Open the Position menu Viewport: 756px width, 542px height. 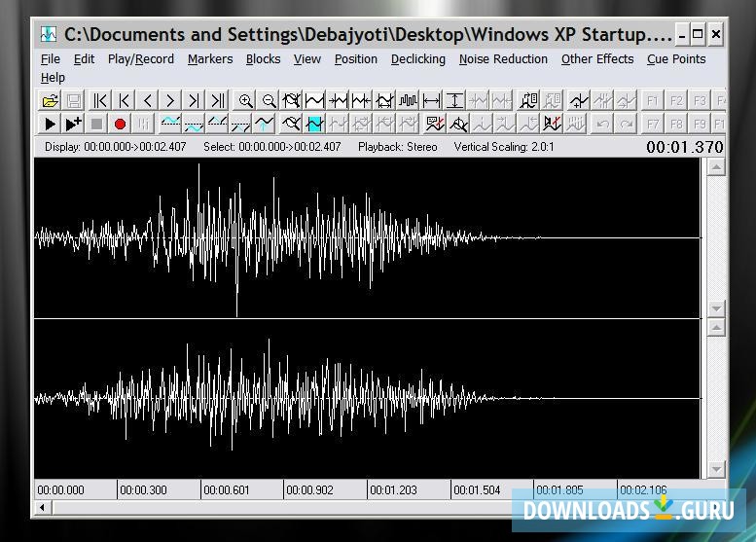pyautogui.click(x=356, y=58)
